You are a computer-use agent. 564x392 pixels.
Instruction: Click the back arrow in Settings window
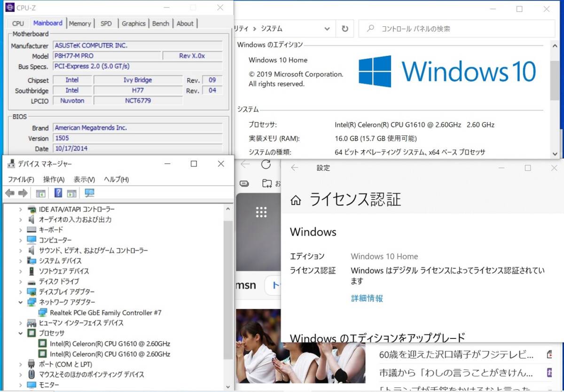click(295, 168)
